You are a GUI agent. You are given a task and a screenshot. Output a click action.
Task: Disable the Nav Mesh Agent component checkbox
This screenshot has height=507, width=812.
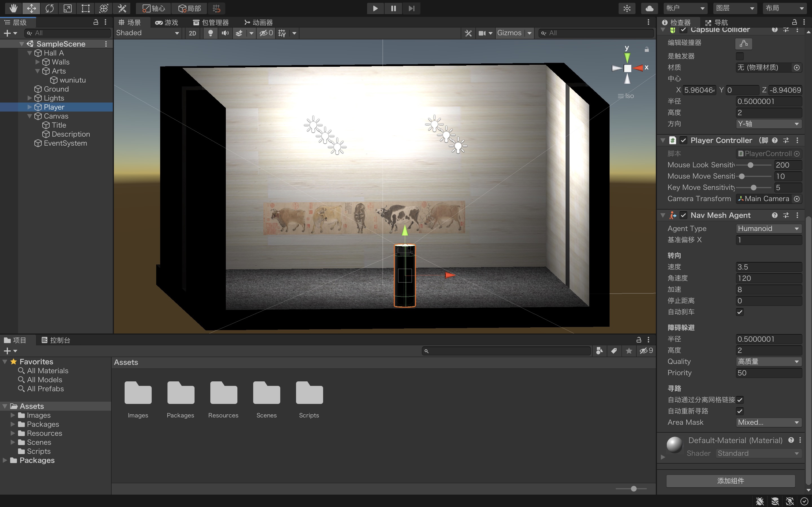coord(683,215)
